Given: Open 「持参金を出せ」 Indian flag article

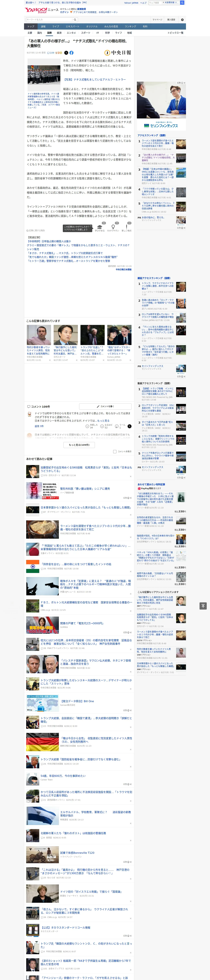Looking at the screenshot, I should click(76, 564).
